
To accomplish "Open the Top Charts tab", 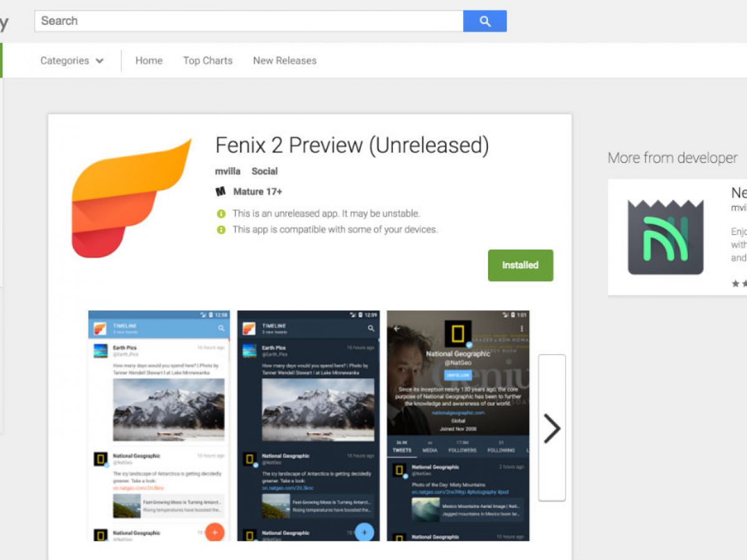I will coord(207,60).
